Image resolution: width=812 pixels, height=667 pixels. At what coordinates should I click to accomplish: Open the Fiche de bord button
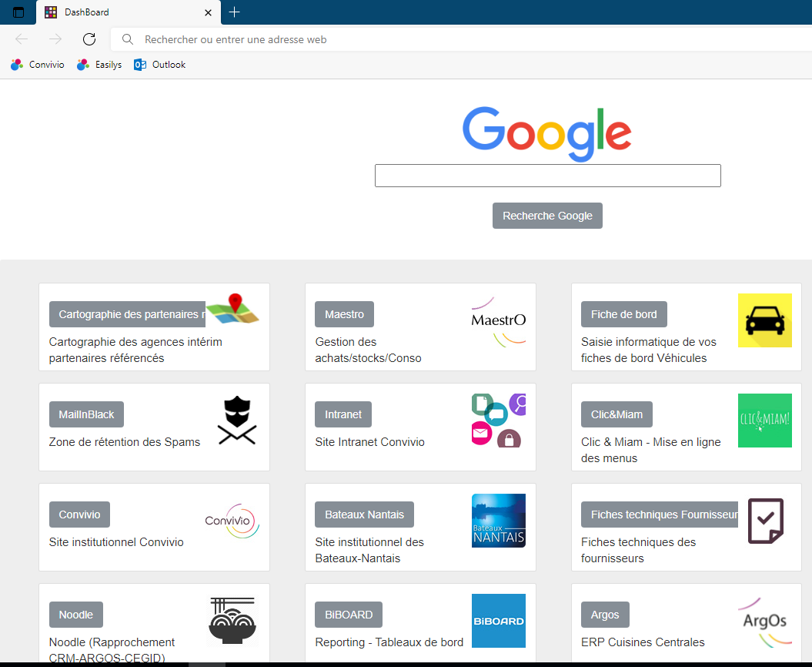(x=623, y=314)
